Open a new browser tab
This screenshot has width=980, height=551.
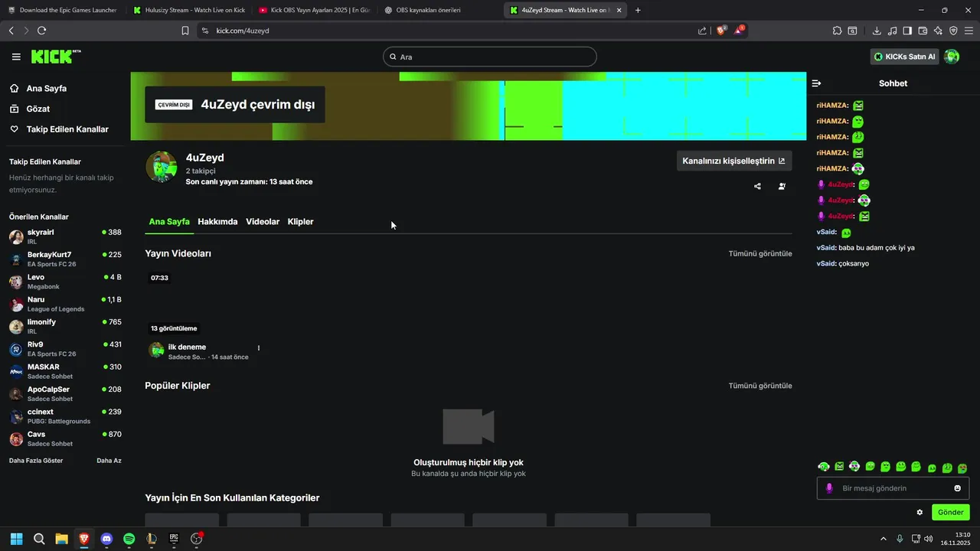pyautogui.click(x=638, y=10)
